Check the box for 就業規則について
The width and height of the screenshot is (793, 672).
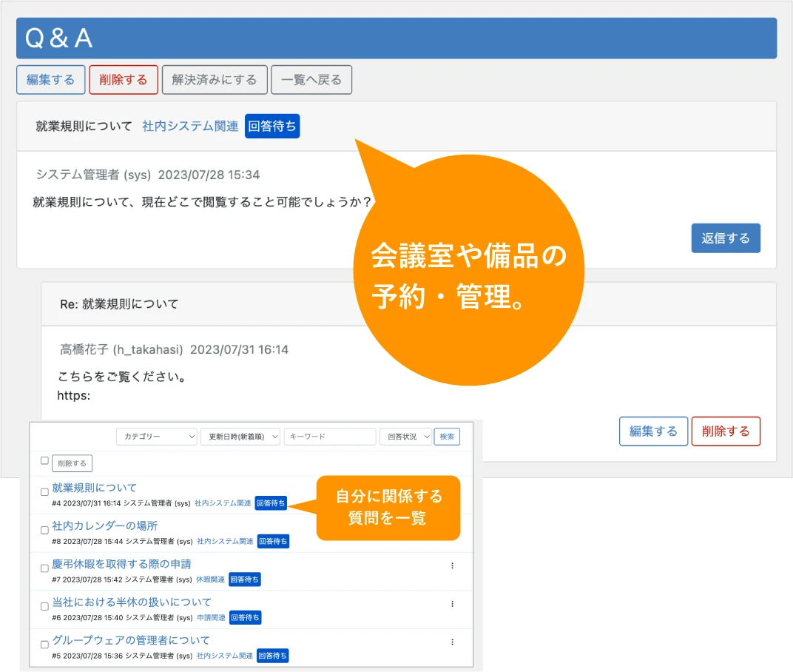tap(44, 492)
